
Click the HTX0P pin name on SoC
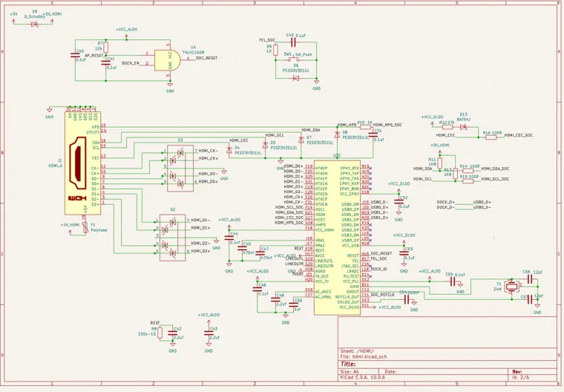click(x=321, y=168)
